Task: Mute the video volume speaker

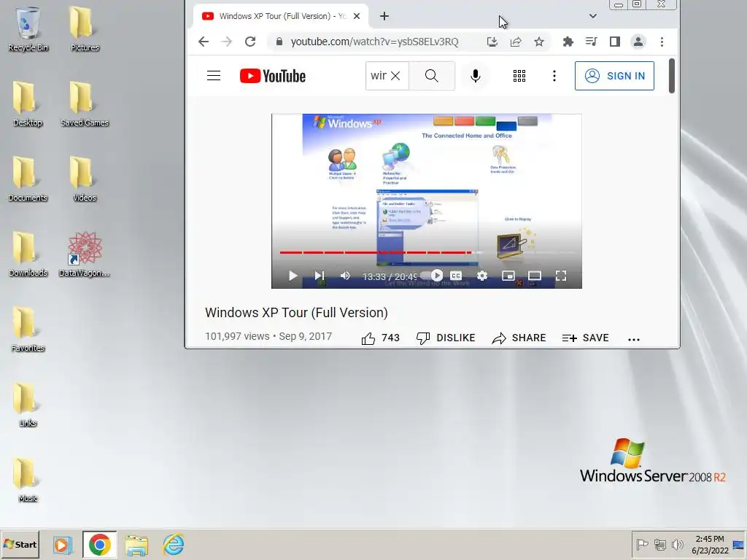Action: 345,276
